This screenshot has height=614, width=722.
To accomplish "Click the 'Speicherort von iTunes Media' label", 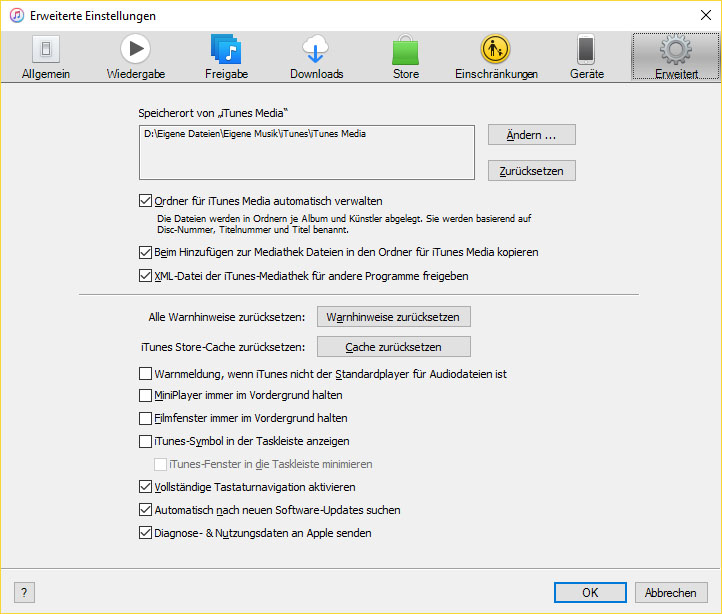I will click(213, 113).
